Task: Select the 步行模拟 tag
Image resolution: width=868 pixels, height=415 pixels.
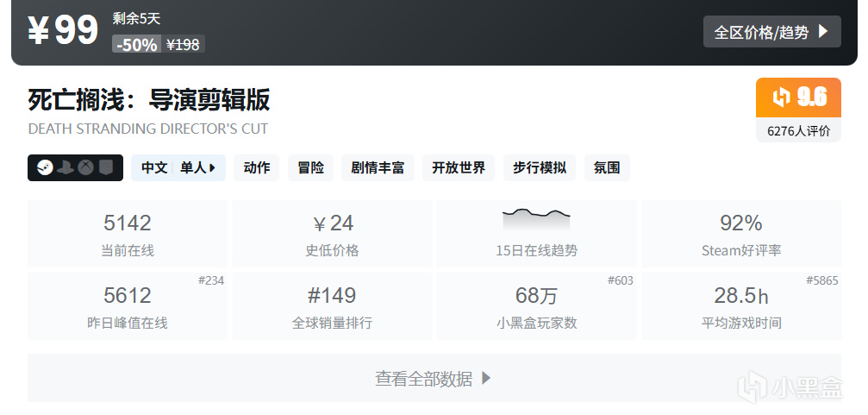Action: 540,168
